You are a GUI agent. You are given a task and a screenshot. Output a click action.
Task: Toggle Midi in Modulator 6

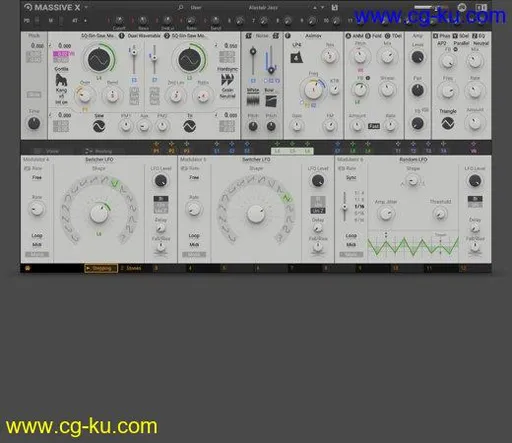(x=351, y=245)
